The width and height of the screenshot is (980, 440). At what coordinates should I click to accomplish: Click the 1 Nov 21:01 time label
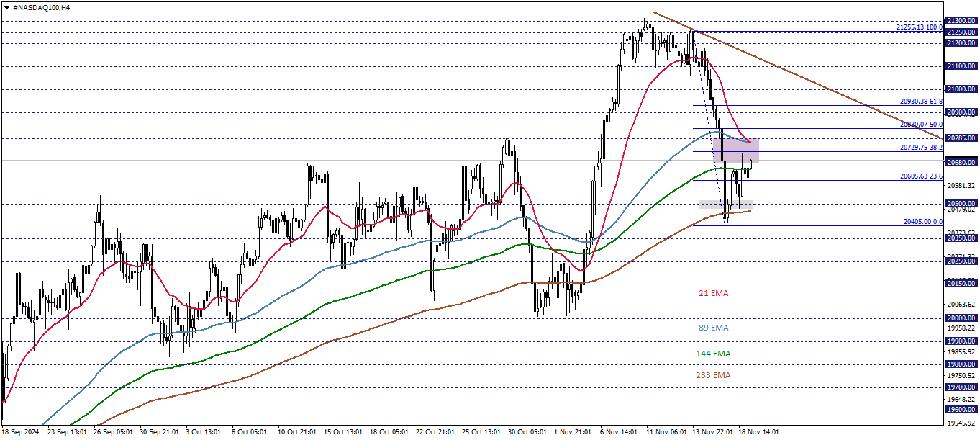[573, 432]
